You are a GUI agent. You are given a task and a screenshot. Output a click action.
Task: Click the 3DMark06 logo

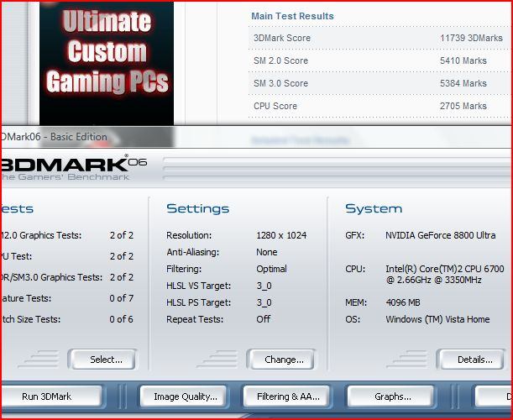click(x=74, y=165)
